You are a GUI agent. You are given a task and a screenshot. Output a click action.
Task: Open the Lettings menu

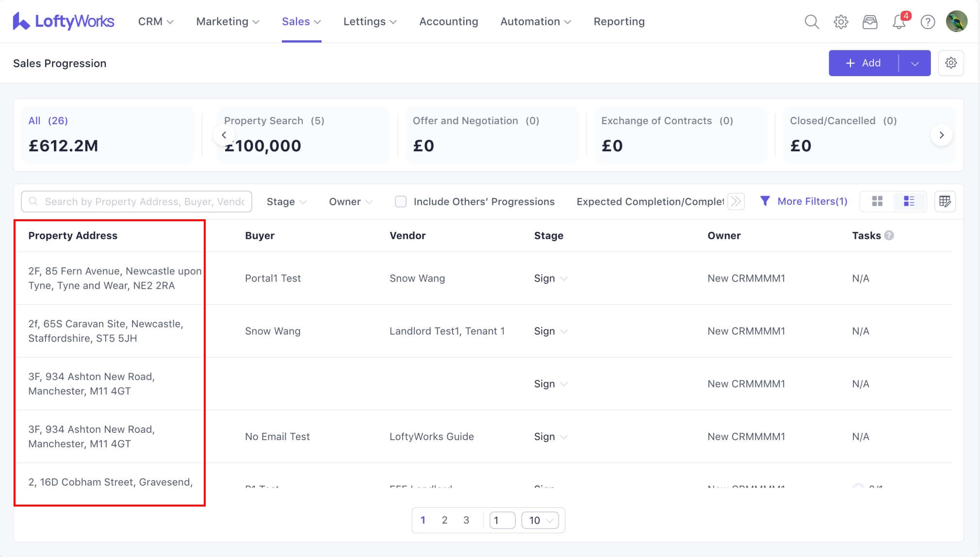(x=370, y=22)
